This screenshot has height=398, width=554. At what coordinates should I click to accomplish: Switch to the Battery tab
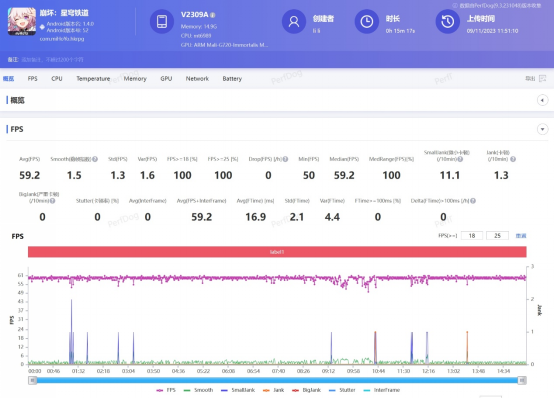(232, 78)
